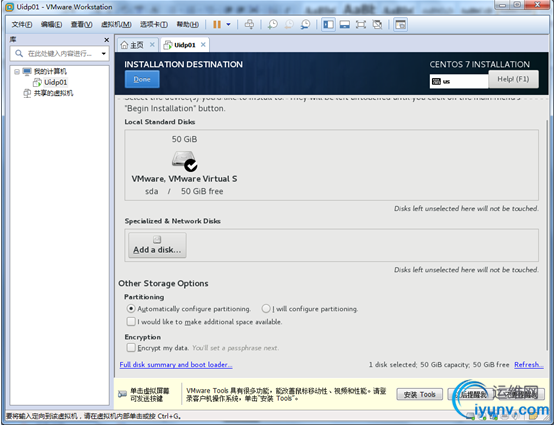Click the Specialized & Network Disks heading
Screen dimensions: 555x426
pyautogui.click(x=172, y=221)
